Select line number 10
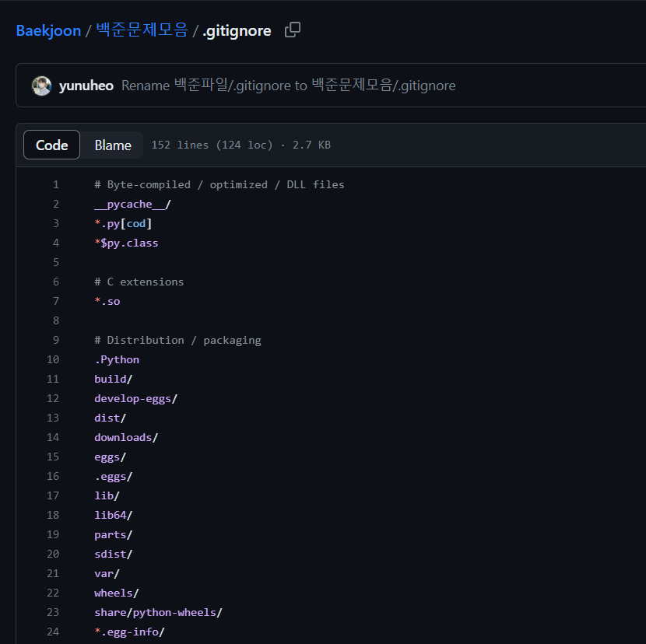 pyautogui.click(x=53, y=359)
